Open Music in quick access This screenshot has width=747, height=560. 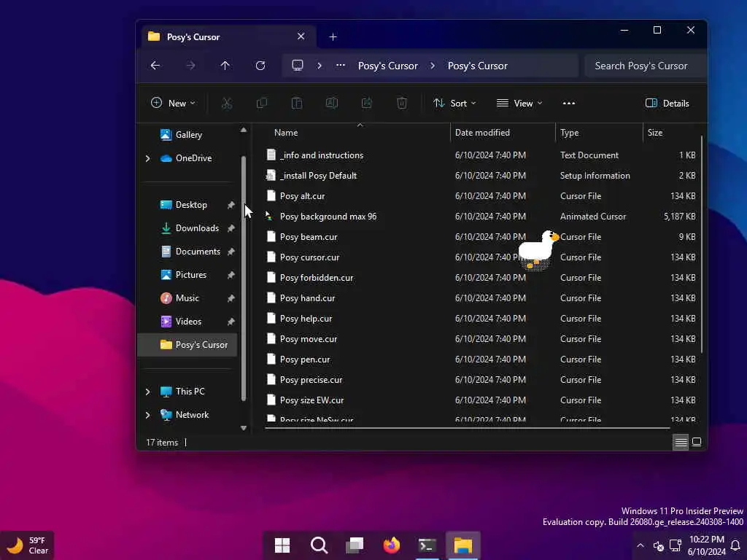(x=187, y=298)
